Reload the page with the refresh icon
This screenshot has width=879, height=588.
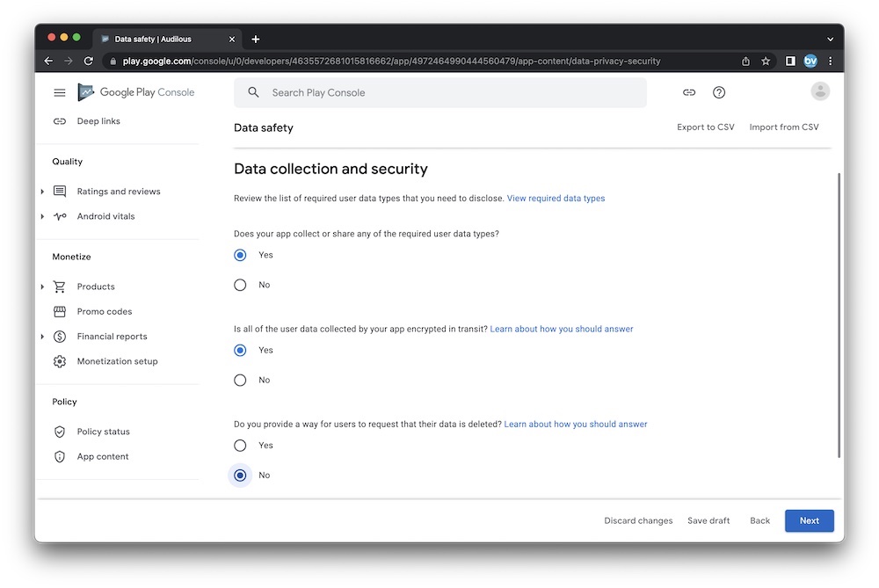[x=89, y=62]
